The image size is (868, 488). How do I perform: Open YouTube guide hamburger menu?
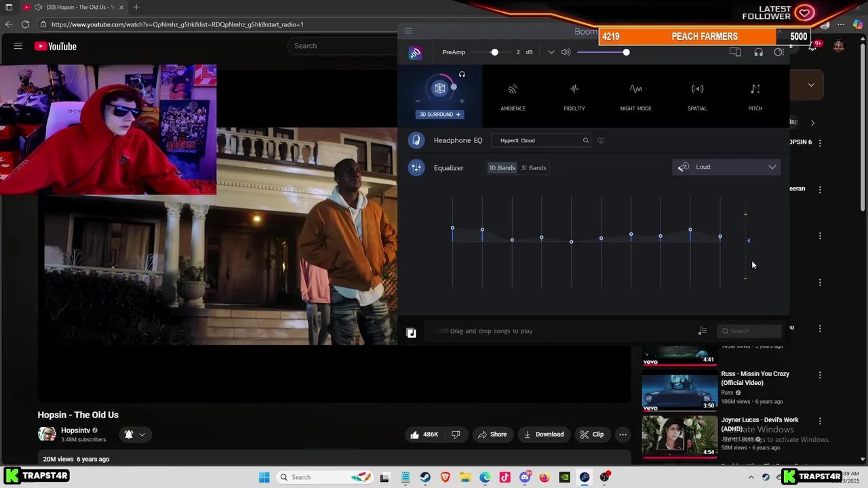(18, 46)
